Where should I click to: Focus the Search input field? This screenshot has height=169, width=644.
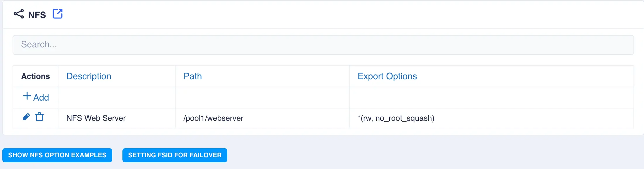click(323, 45)
